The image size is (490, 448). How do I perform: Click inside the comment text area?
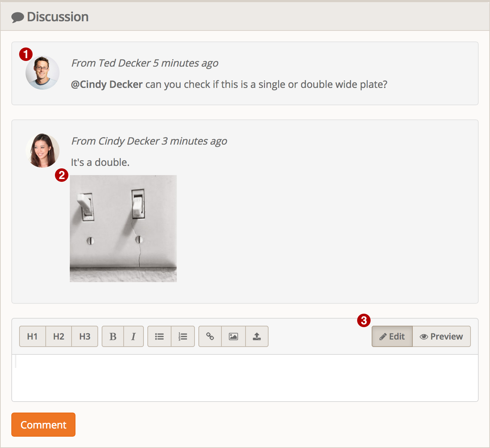[x=244, y=377]
